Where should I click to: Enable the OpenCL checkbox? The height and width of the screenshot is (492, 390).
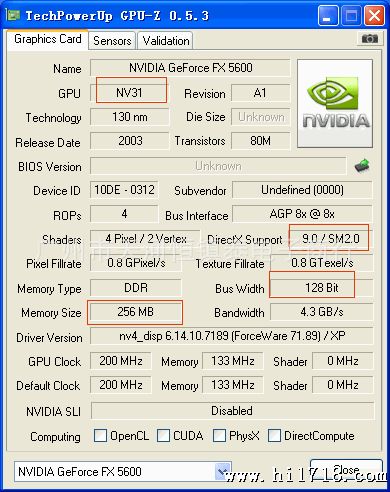[100, 435]
